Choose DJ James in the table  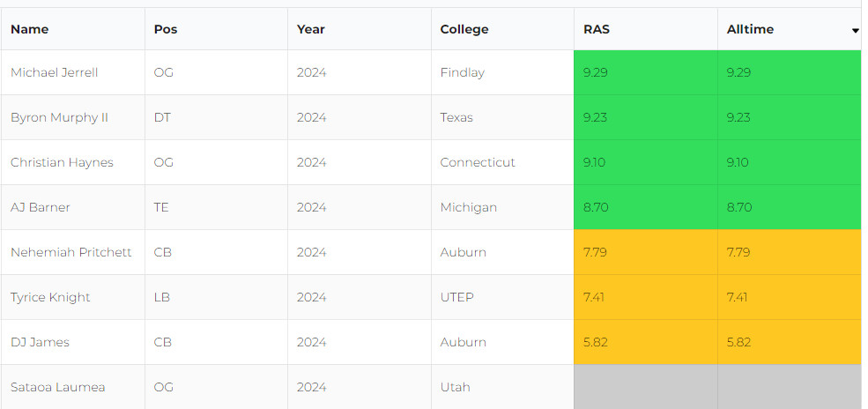tap(40, 342)
